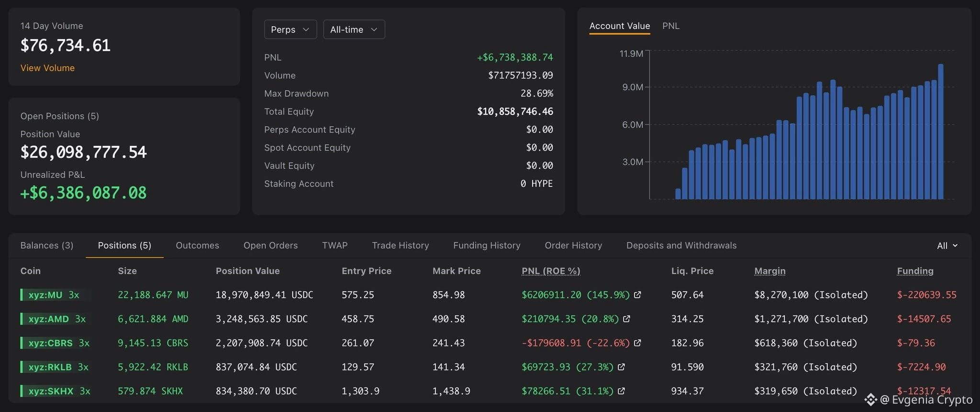This screenshot has width=980, height=412.
Task: Select the Account Value chart tab
Action: 620,26
